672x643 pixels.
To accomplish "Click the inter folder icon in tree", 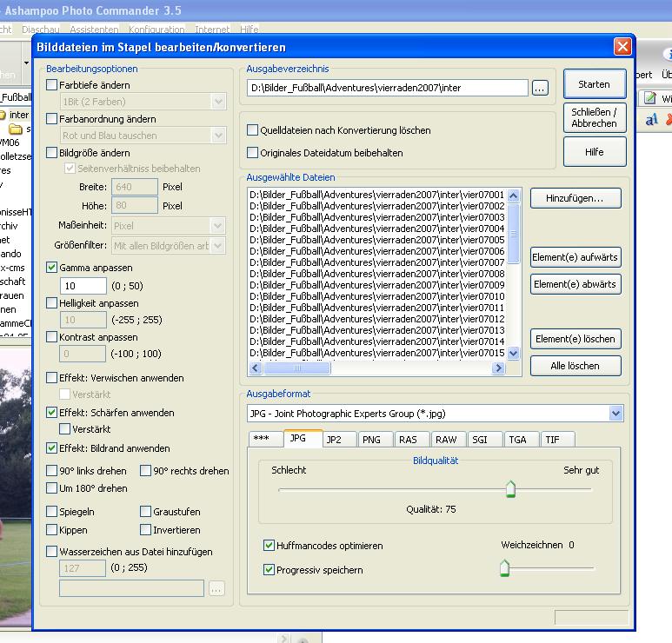I will [3, 115].
